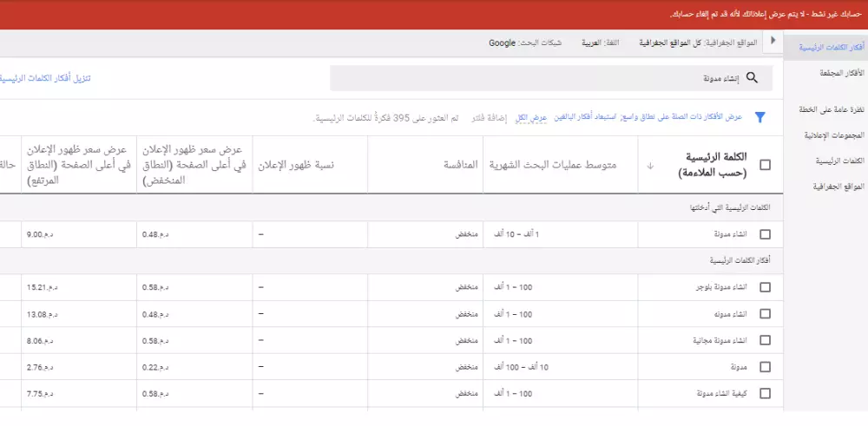Select المواقع الجغرافية in the sidebar
The image size is (868, 426).
[838, 187]
